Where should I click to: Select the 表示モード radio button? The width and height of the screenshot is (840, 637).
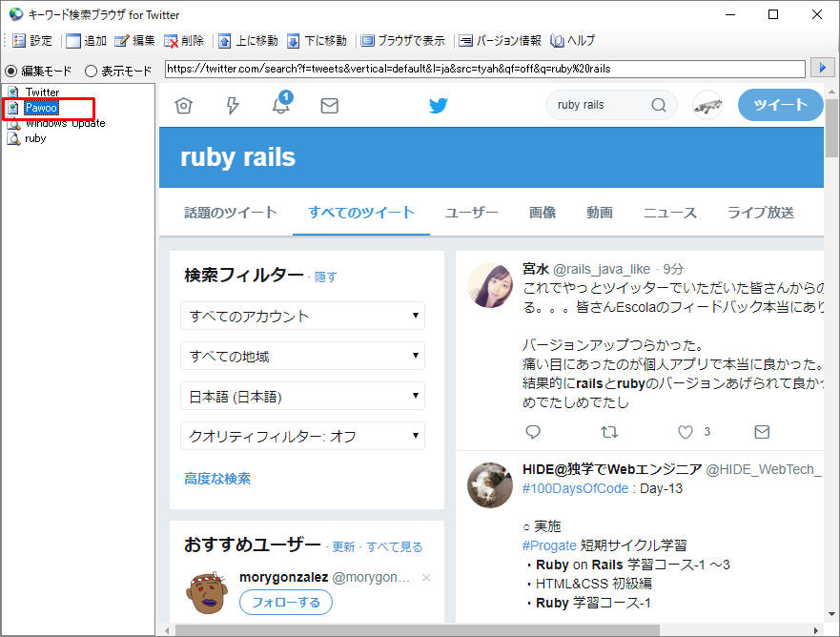pyautogui.click(x=118, y=71)
